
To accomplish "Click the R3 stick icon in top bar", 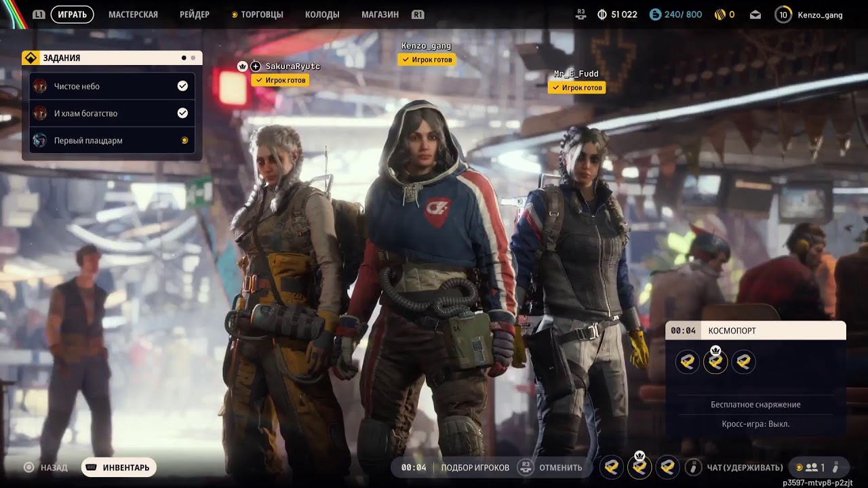I will pyautogui.click(x=580, y=14).
